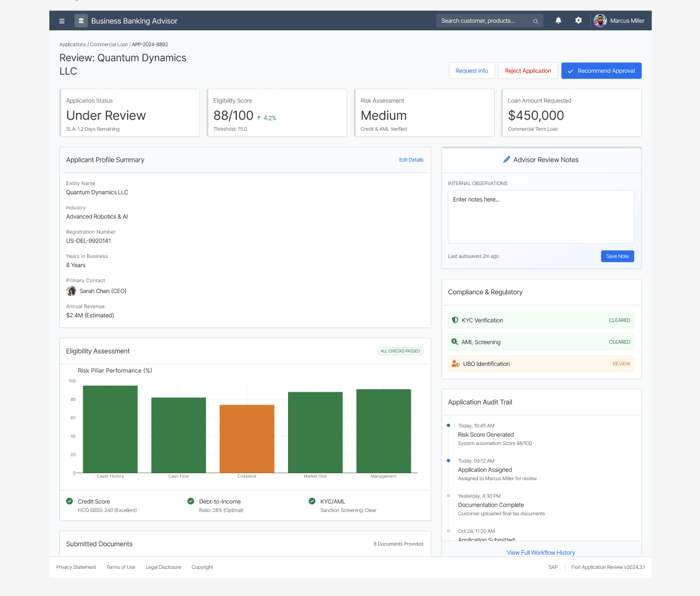Click the search magnifier icon
The image size is (700, 596).
click(535, 21)
